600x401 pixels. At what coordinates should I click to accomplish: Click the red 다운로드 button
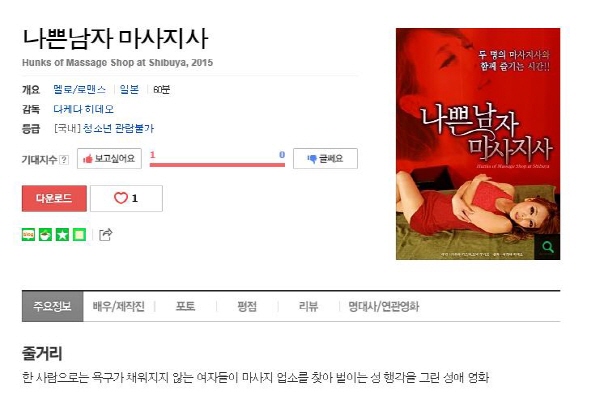point(54,198)
